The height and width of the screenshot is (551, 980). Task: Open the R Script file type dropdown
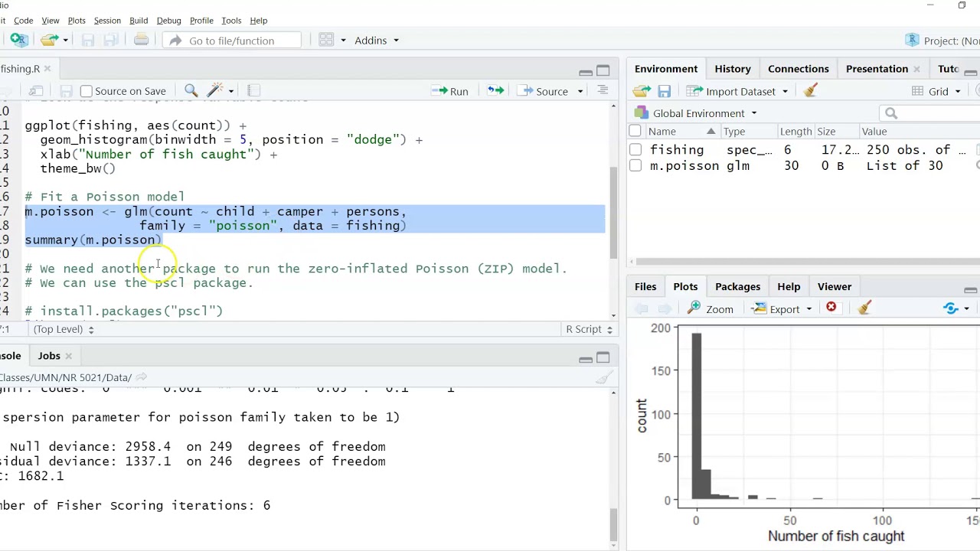tap(589, 329)
